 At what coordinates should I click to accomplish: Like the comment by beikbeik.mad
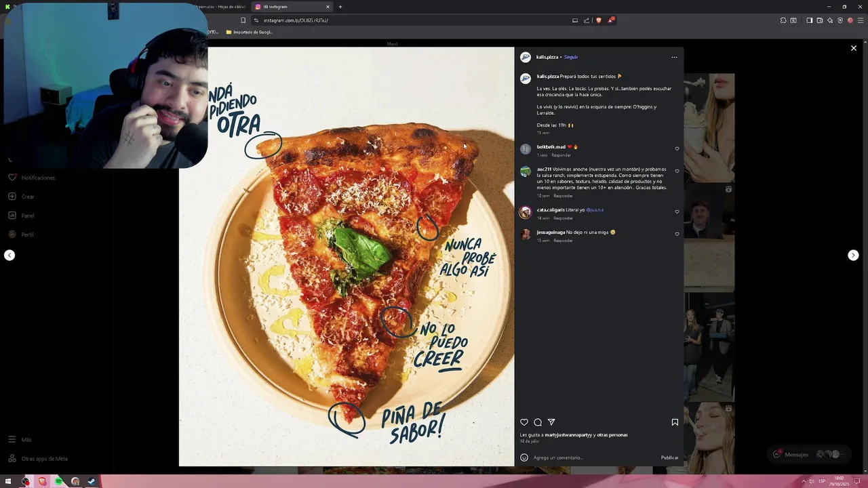pos(677,148)
